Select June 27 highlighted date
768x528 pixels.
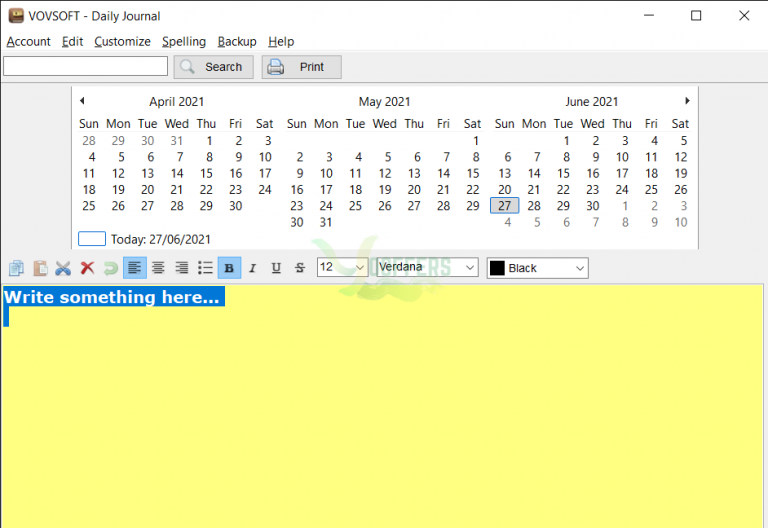point(504,206)
